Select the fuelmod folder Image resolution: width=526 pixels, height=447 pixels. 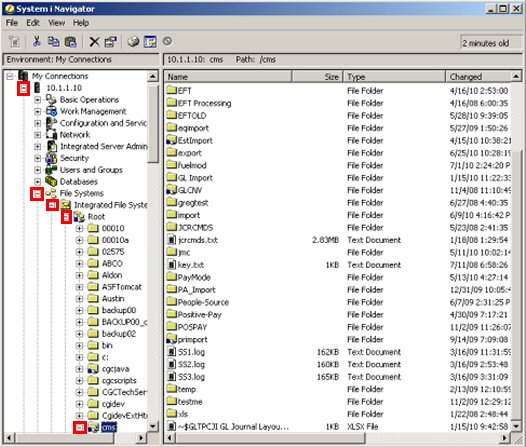point(192,165)
